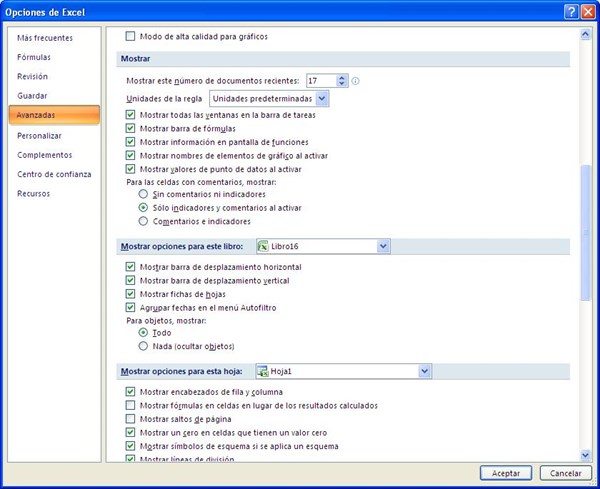Open Más frecuentes category
This screenshot has height=489, width=600.
coord(45,38)
